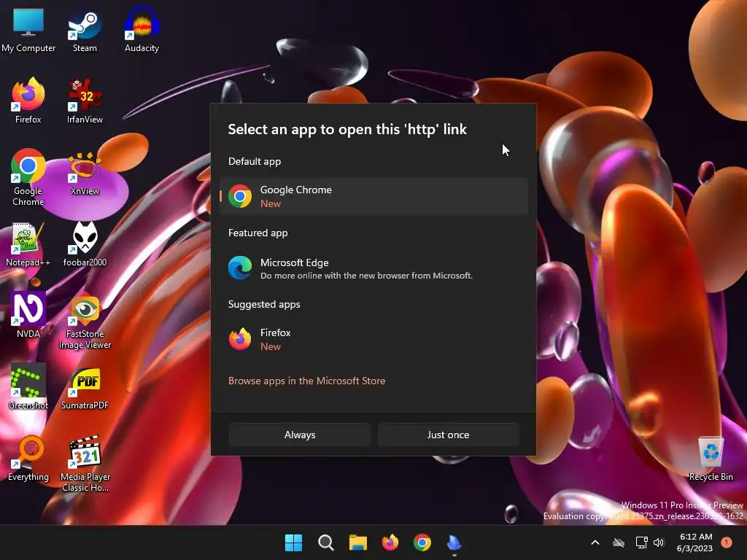Select the foobar2000 desktop shortcut
The height and width of the screenshot is (560, 747).
point(85,244)
